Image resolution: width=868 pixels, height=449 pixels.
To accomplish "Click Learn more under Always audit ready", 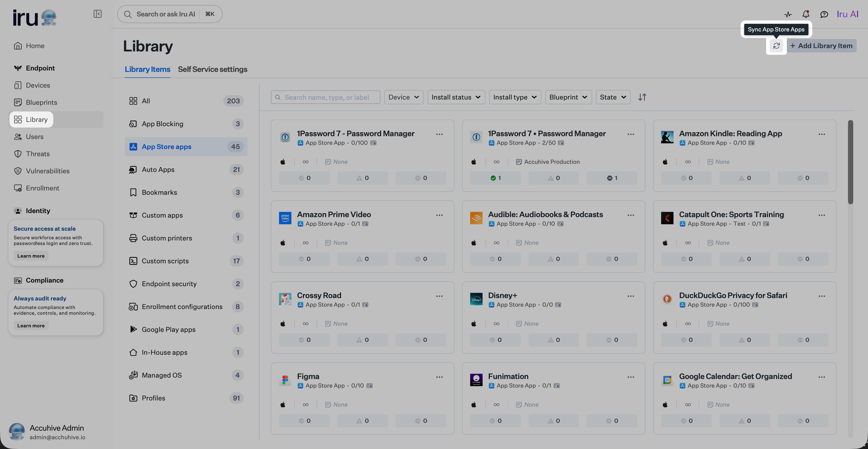I will 31,326.
